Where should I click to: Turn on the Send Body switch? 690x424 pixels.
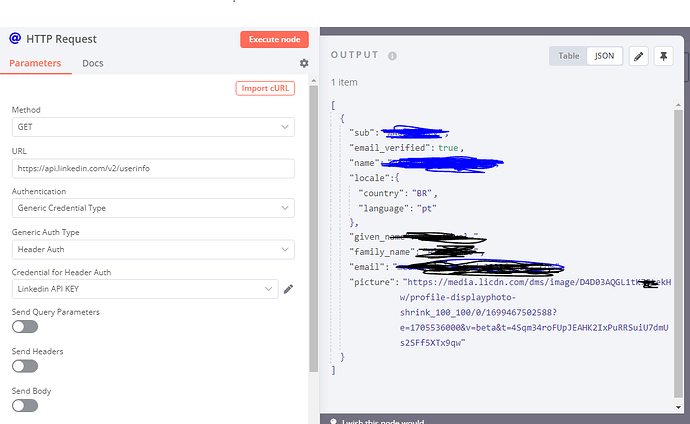[25, 406]
